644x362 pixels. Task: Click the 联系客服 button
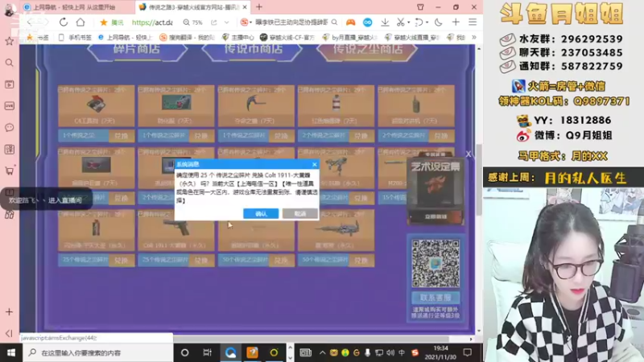click(x=436, y=298)
